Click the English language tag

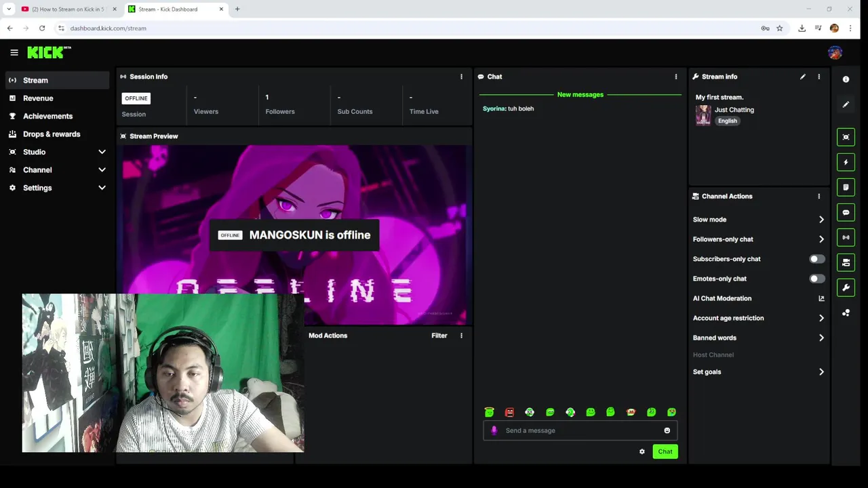(728, 121)
